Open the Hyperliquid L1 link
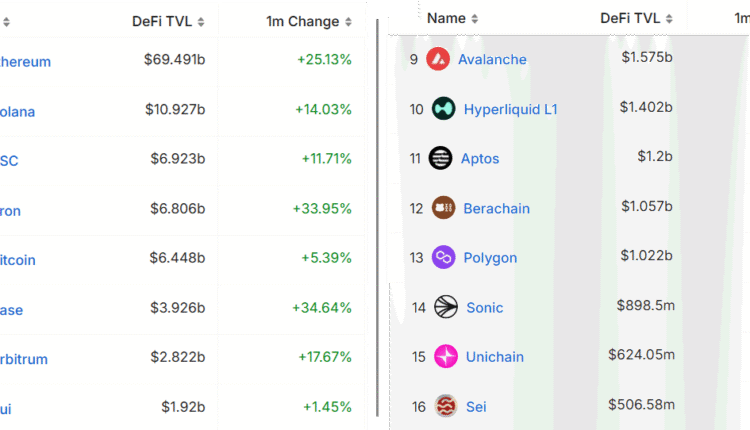 point(511,109)
